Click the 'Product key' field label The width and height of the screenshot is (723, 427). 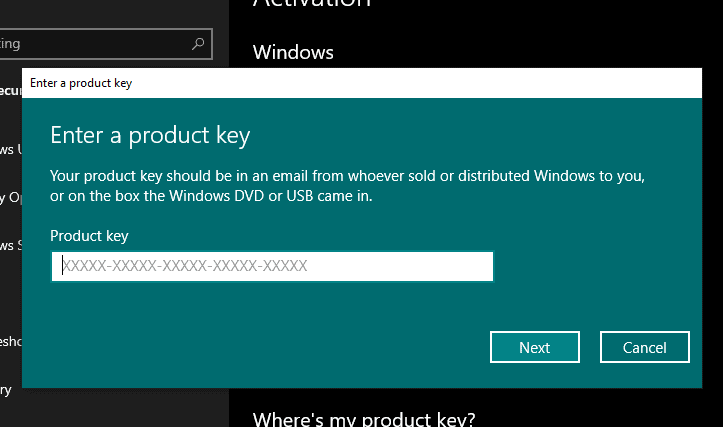pos(89,236)
